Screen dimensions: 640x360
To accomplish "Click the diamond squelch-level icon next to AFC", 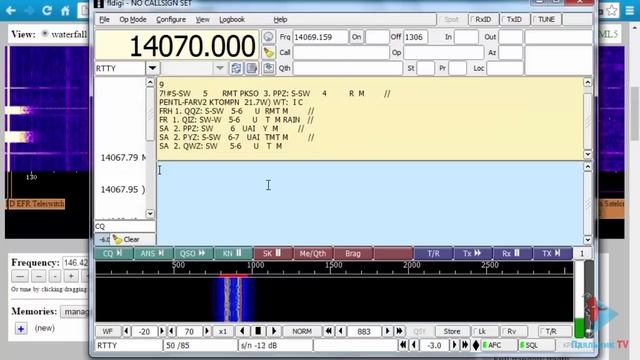I will [476, 345].
